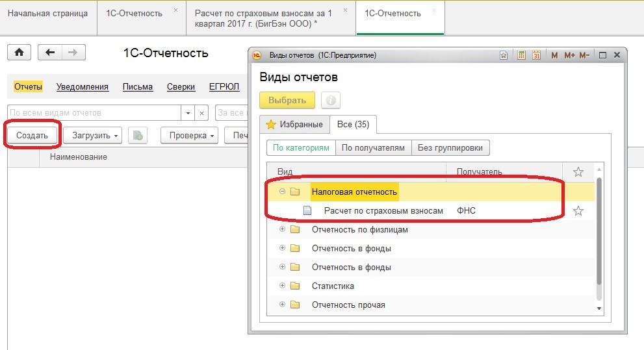Click the Создать button
The image size is (644, 350).
[32, 136]
